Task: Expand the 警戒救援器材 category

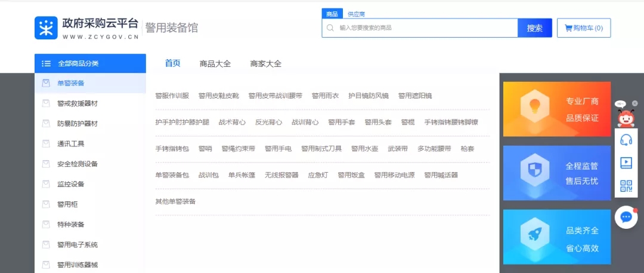Action: click(x=78, y=103)
